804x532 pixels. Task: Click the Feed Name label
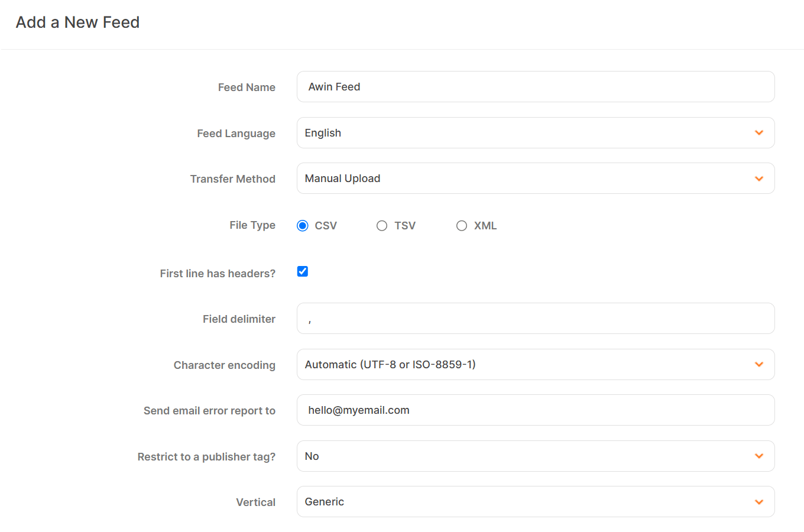point(247,87)
